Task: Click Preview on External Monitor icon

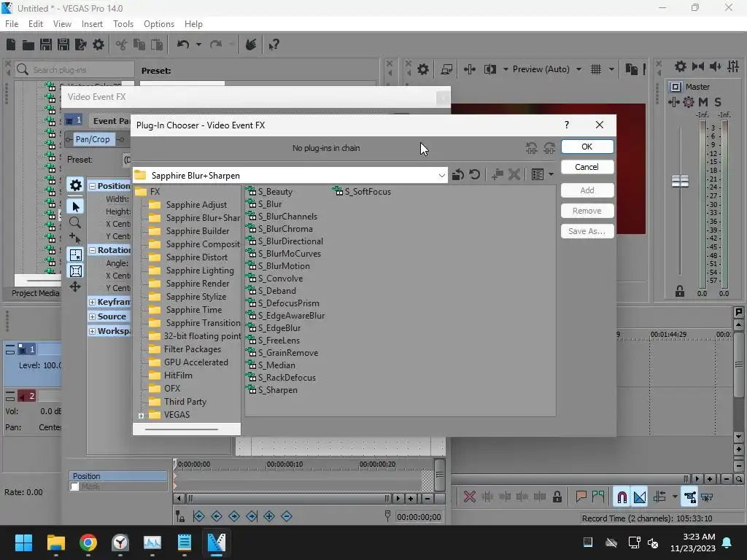Action: [x=446, y=69]
